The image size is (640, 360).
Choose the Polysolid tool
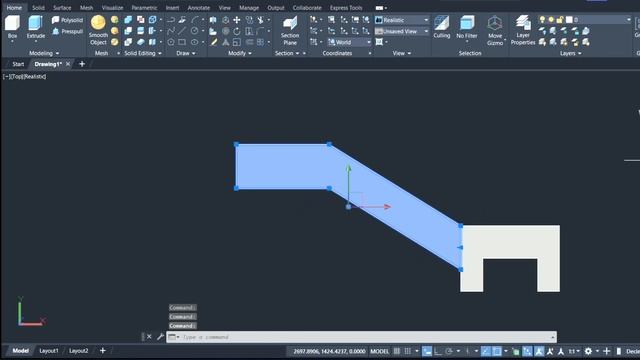pos(67,20)
